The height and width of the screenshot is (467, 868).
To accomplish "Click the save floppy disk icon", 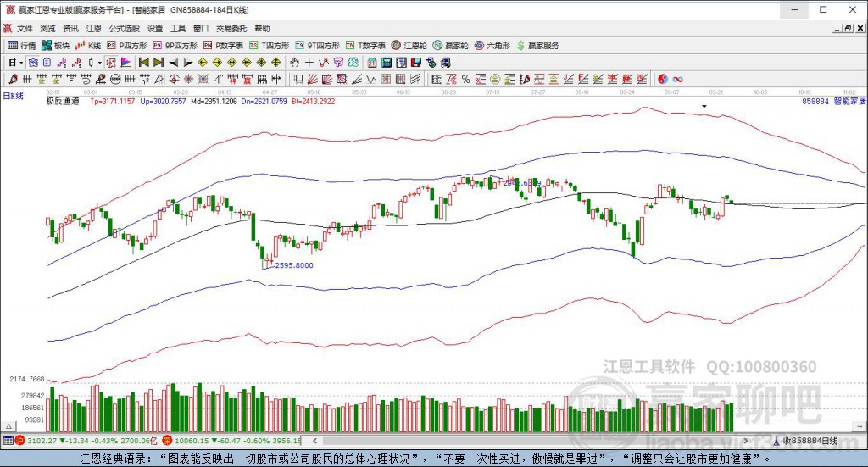I will (x=415, y=63).
